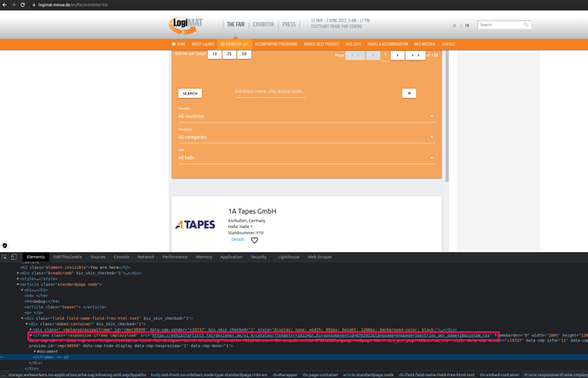Go to next results page
The image size is (588, 378).
tap(397, 55)
